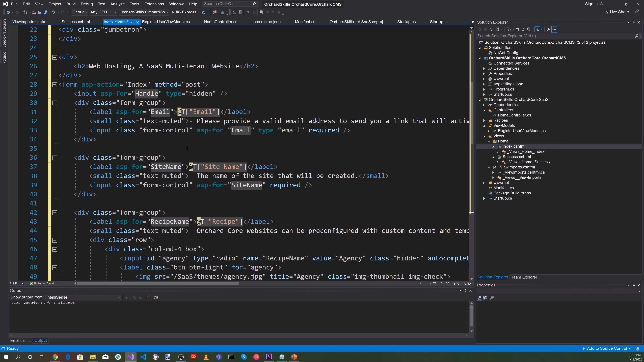Image resolution: width=644 pixels, height=362 pixels.
Task: Open the Server Explorer side tab
Action: point(5,33)
